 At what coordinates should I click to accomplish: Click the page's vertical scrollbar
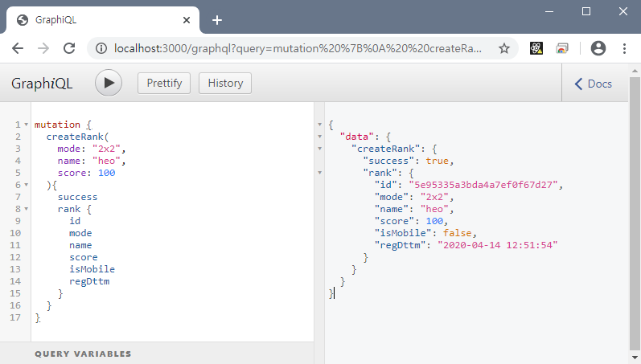click(635, 212)
